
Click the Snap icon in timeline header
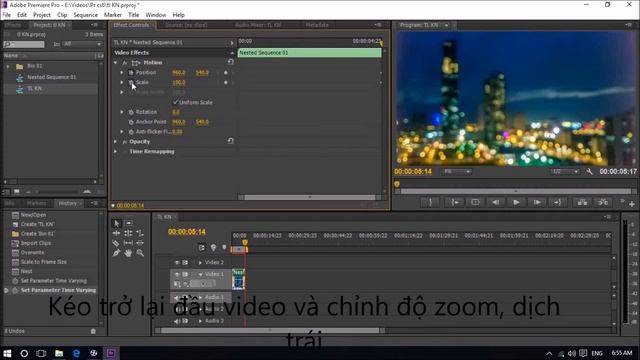click(x=202, y=247)
